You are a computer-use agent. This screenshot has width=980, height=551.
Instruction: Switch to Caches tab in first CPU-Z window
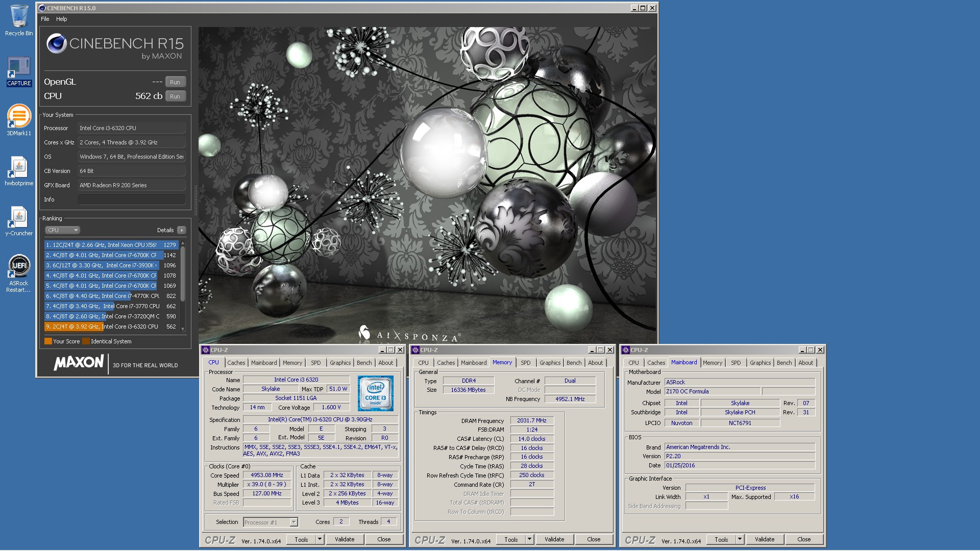point(236,363)
